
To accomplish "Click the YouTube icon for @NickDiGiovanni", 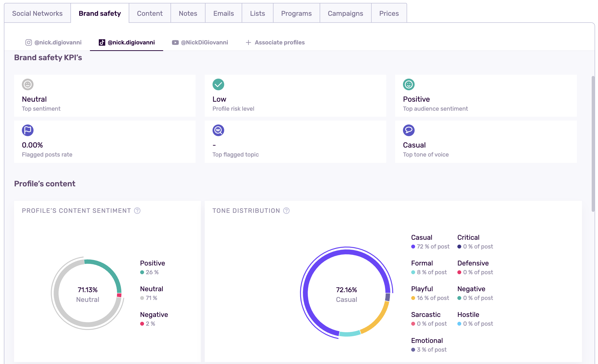I will (x=175, y=42).
